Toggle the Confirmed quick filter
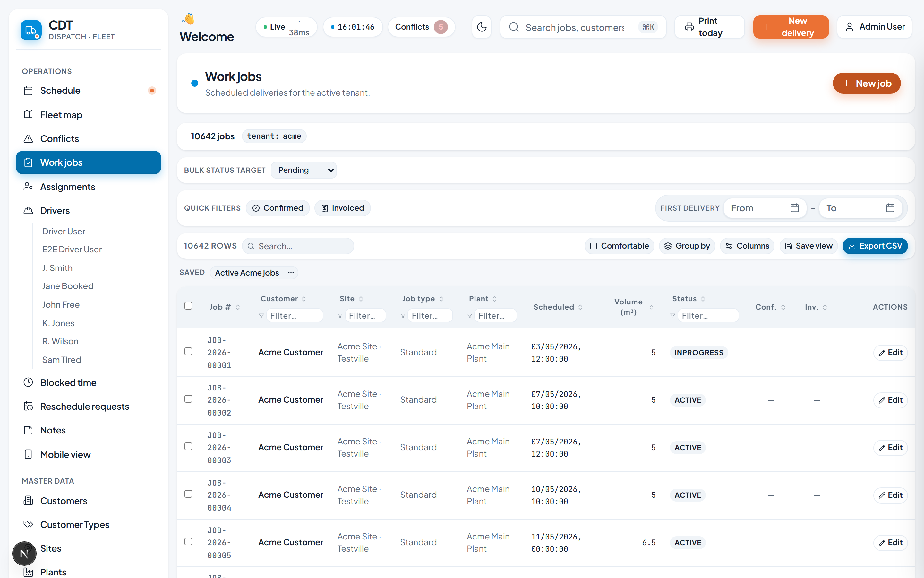924x578 pixels. click(x=278, y=208)
